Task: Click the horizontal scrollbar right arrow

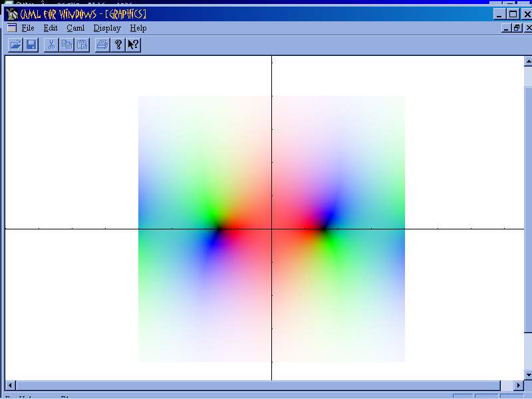Action: [x=519, y=386]
